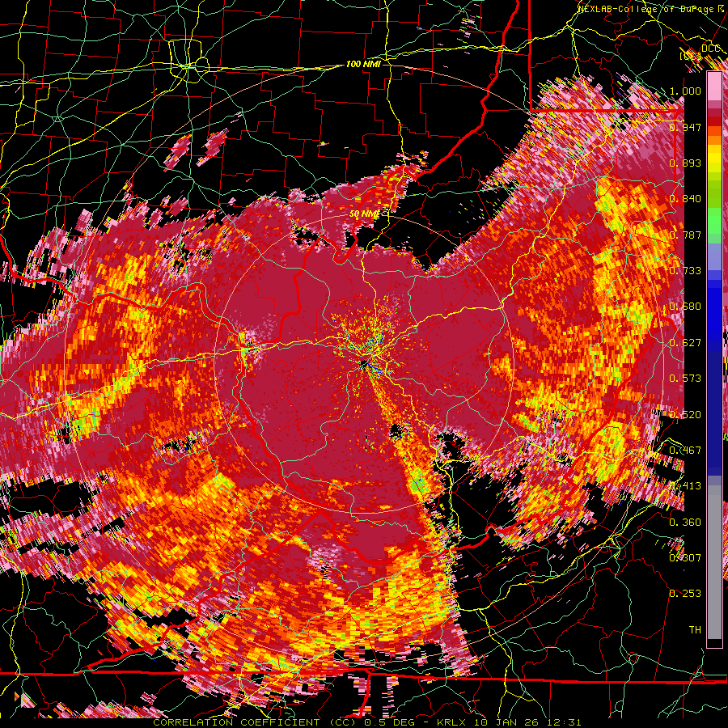This screenshot has width=728, height=728.
Task: Click the DCC legend title
Action: (x=710, y=49)
